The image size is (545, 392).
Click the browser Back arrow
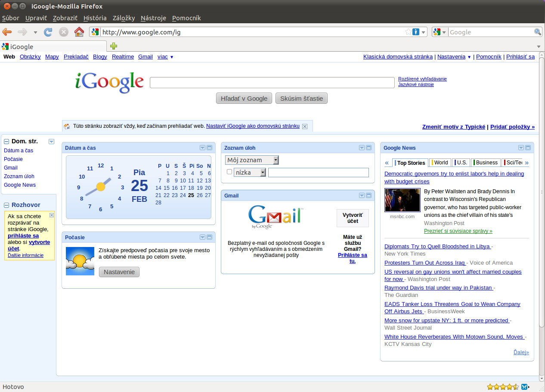(x=7, y=32)
